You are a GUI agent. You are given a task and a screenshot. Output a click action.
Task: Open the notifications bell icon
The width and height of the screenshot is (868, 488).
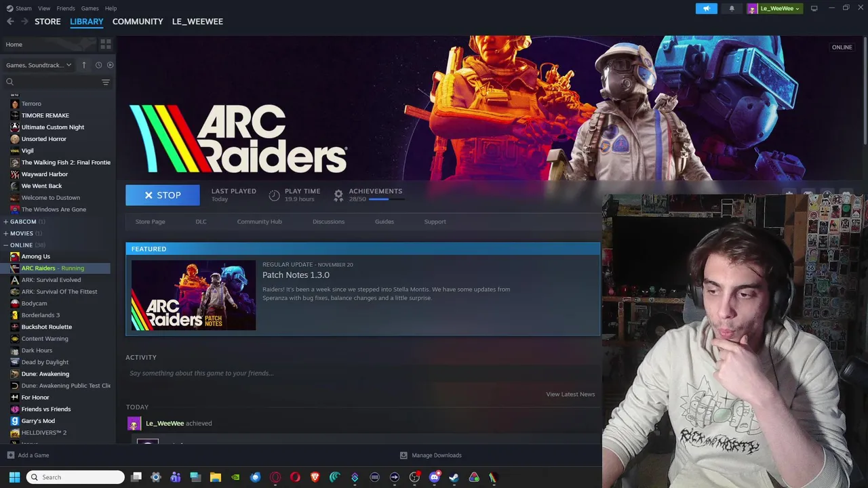pos(732,8)
